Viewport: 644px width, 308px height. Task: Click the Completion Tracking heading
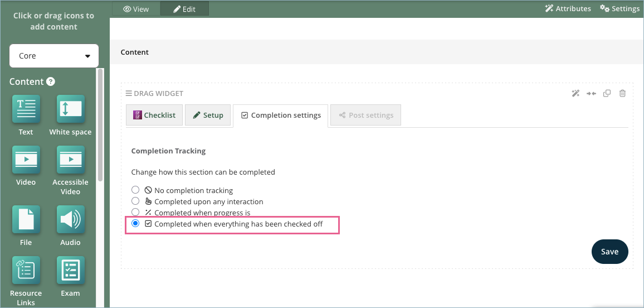tap(168, 151)
